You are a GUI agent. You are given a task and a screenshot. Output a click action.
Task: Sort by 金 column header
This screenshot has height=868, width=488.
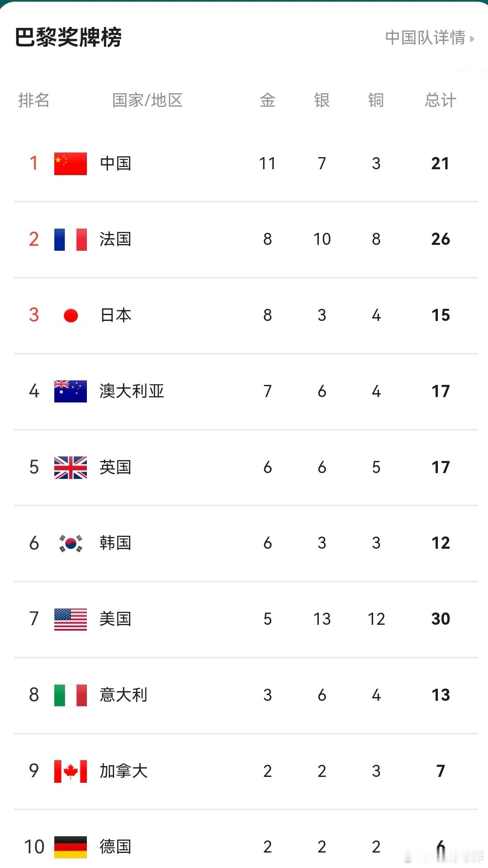coord(267,100)
